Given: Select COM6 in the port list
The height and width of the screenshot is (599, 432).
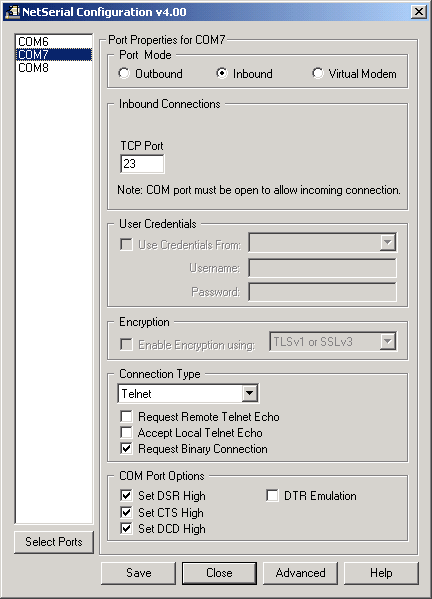Looking at the screenshot, I should pos(54,42).
